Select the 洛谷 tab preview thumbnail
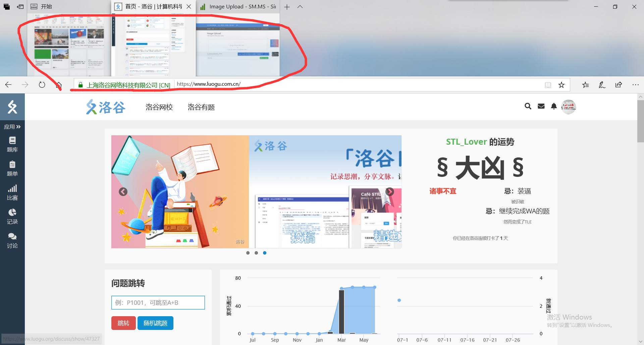Image resolution: width=644 pixels, height=345 pixels. point(154,45)
